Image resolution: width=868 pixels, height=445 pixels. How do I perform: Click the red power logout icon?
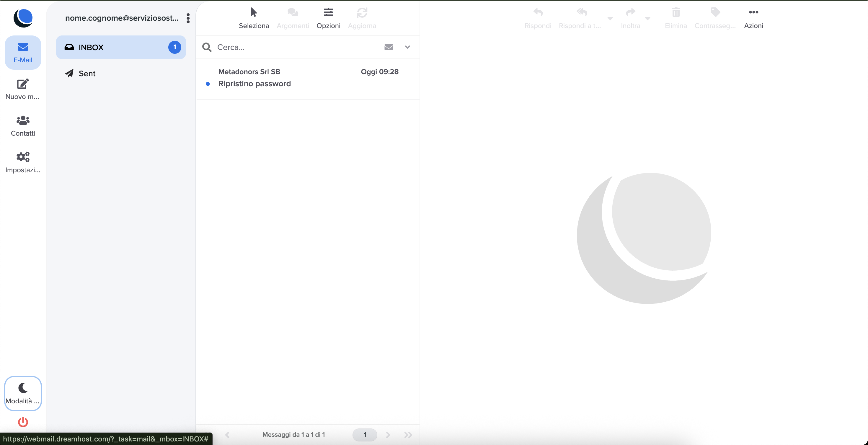tap(22, 422)
